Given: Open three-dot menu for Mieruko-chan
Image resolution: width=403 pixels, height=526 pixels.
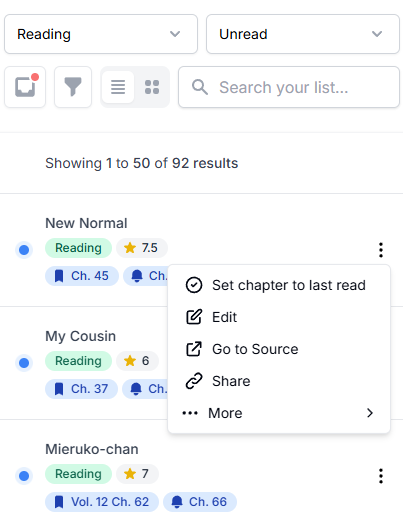Looking at the screenshot, I should (x=381, y=476).
